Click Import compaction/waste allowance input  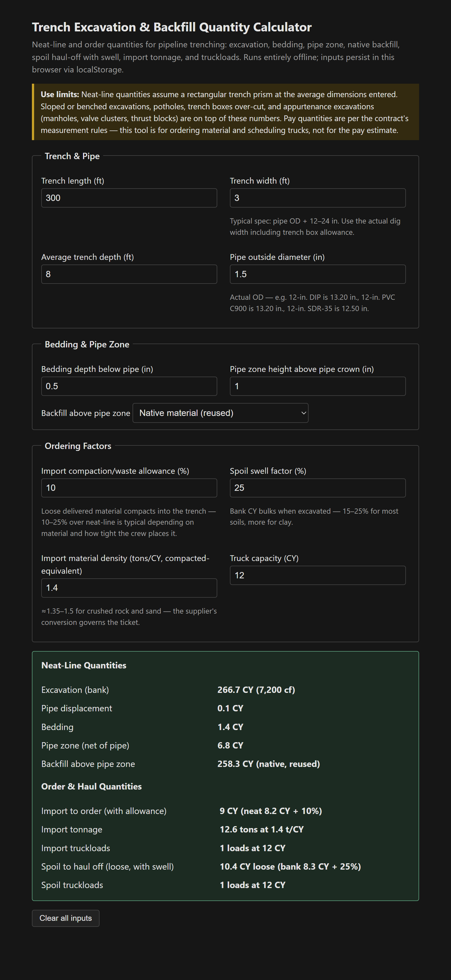point(129,488)
